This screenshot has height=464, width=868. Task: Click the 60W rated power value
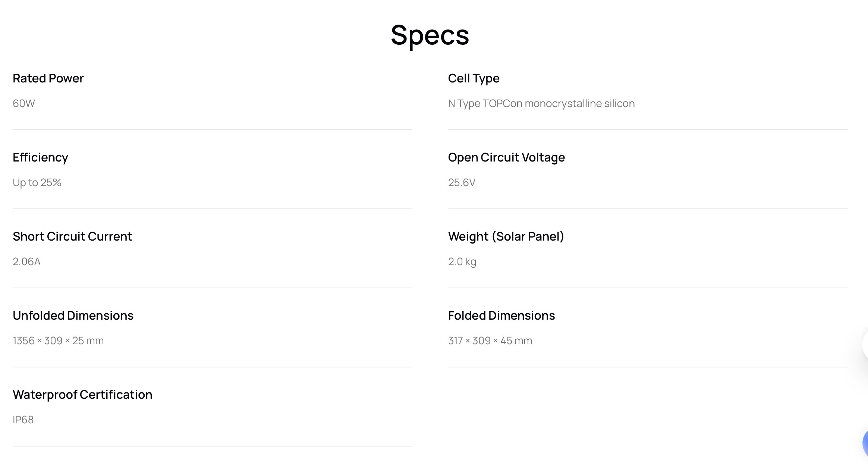(24, 103)
